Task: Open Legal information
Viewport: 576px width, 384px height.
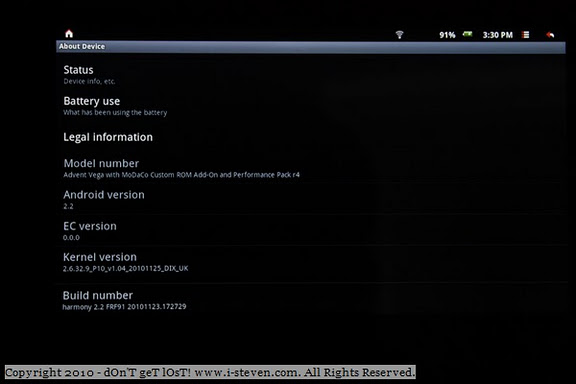Action: pyautogui.click(x=311, y=137)
